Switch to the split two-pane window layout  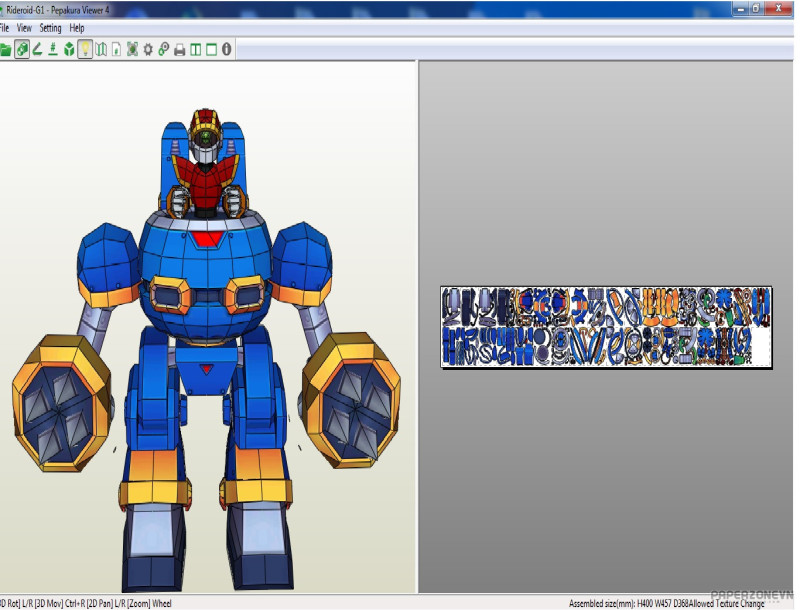[x=196, y=49]
